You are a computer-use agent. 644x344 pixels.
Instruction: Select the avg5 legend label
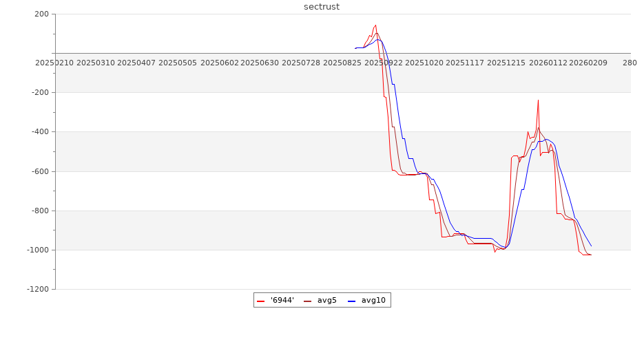[x=326, y=301]
